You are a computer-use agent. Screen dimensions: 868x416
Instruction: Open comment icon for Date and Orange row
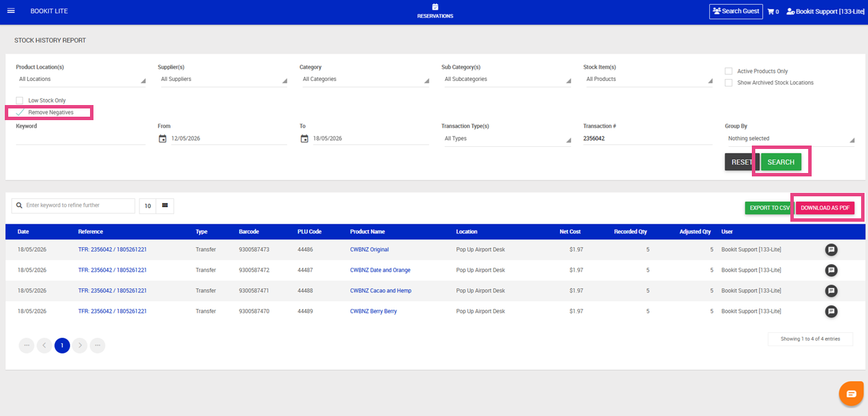pos(831,270)
